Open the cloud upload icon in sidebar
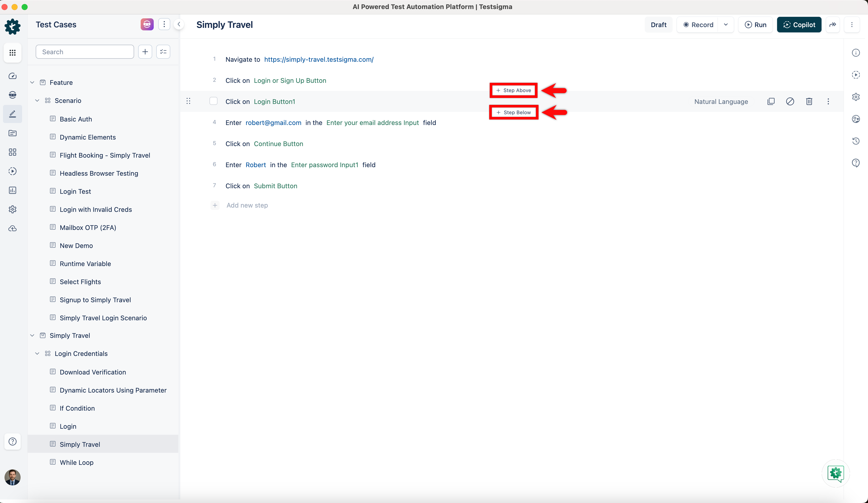The image size is (868, 503). click(x=12, y=228)
